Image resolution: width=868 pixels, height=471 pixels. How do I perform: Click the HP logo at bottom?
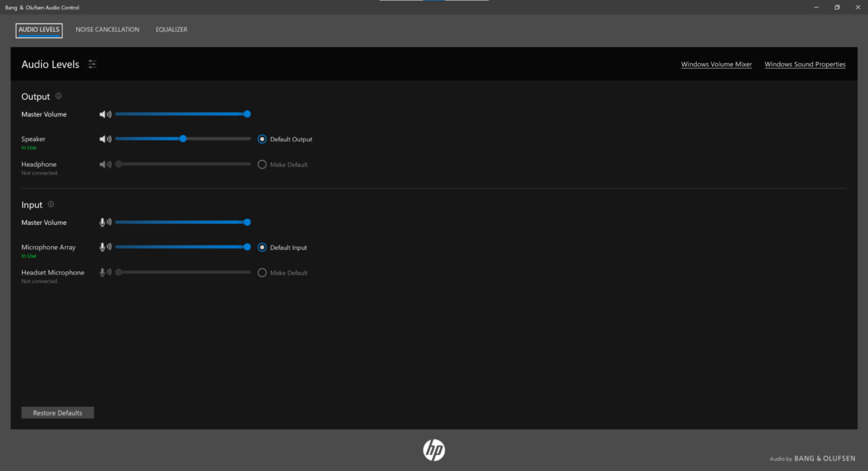point(434,450)
